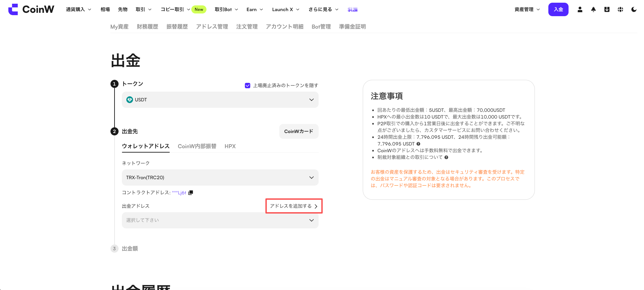Click help icon beside 7,796.095 USDT
The image size is (644, 290).
pos(418,144)
